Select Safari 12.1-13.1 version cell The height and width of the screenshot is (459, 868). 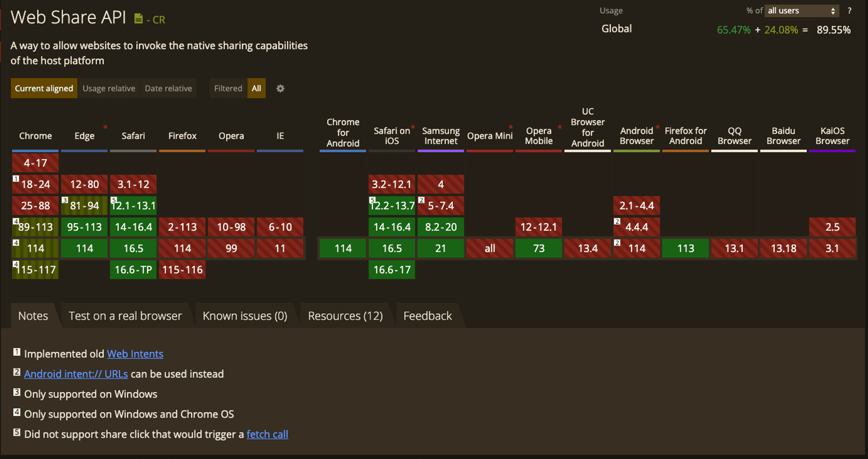tap(133, 205)
